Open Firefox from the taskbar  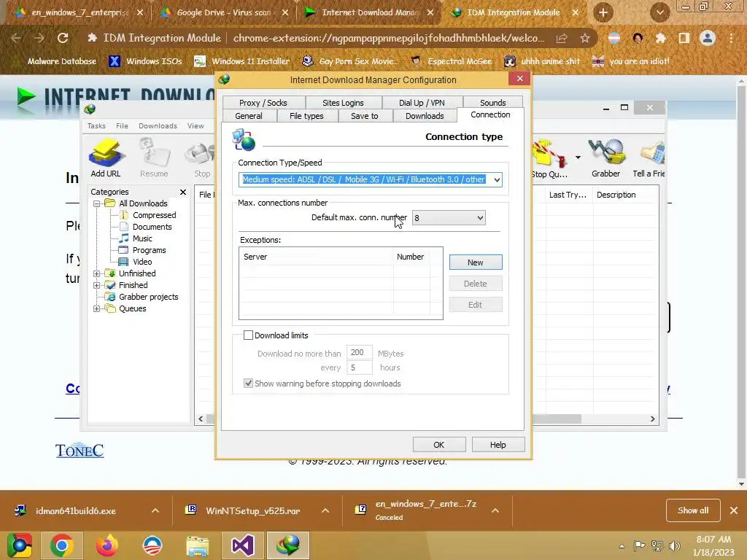[x=107, y=545]
